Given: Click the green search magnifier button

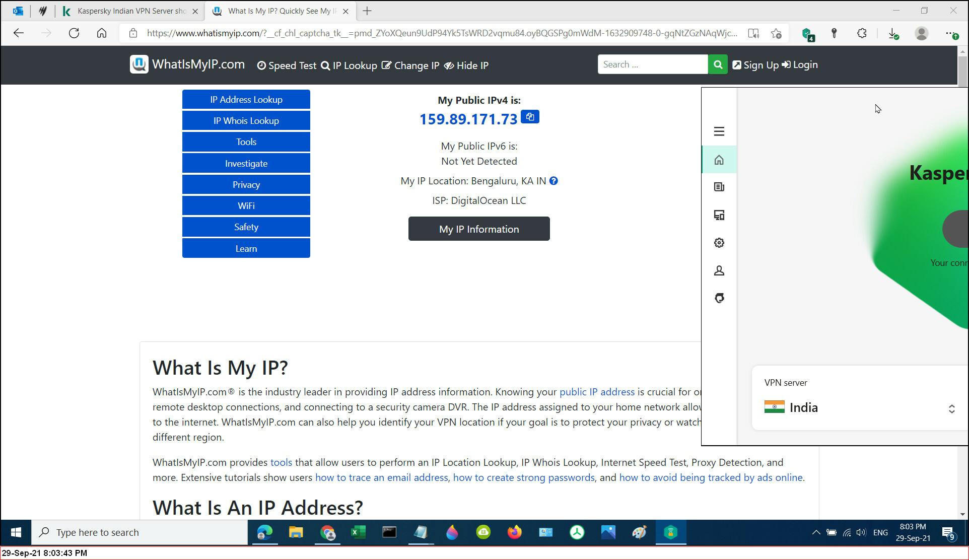Looking at the screenshot, I should (x=718, y=64).
